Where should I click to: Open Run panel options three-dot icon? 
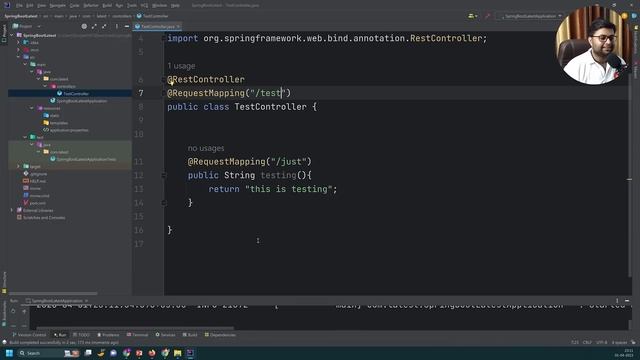point(617,301)
